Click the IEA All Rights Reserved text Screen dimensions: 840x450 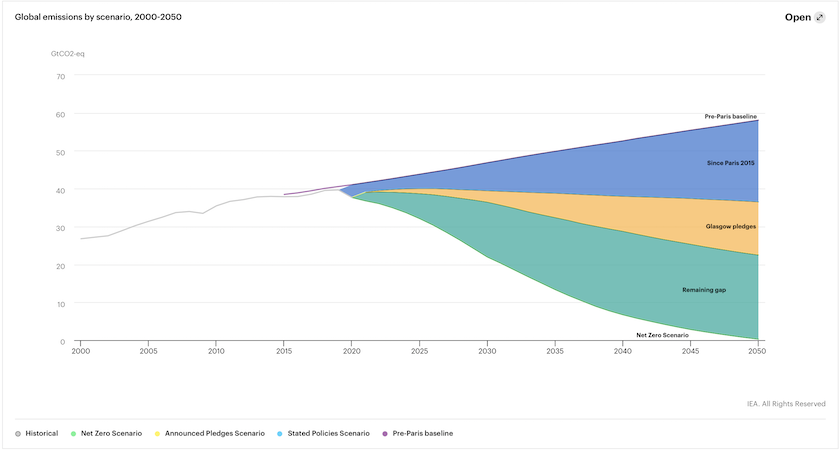coord(786,404)
